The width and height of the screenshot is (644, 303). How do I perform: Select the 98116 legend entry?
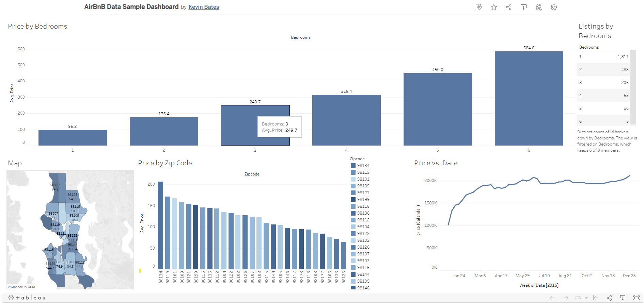tap(360, 206)
